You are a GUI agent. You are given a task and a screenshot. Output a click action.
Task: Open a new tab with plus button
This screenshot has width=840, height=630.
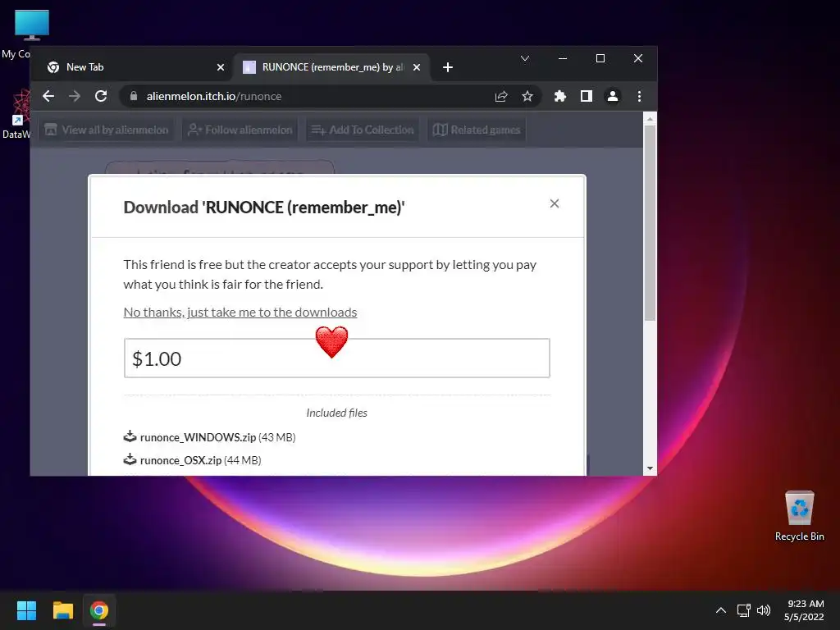[x=448, y=67]
